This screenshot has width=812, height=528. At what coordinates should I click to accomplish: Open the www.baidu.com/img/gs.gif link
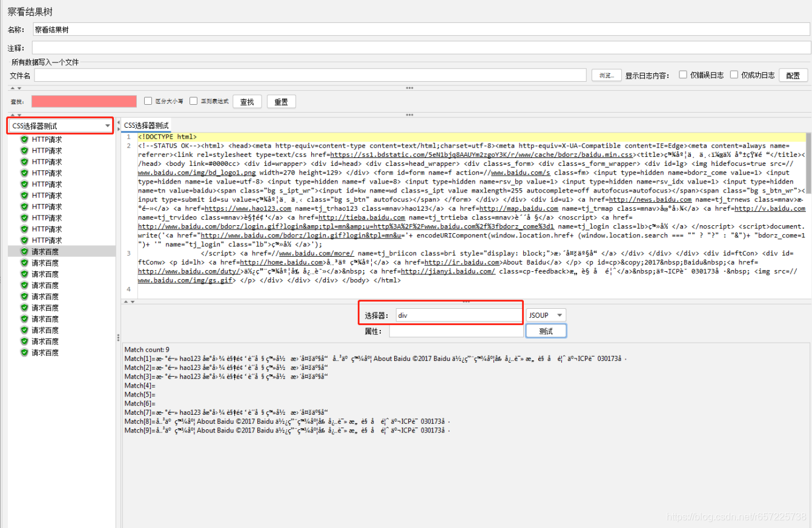(186, 280)
